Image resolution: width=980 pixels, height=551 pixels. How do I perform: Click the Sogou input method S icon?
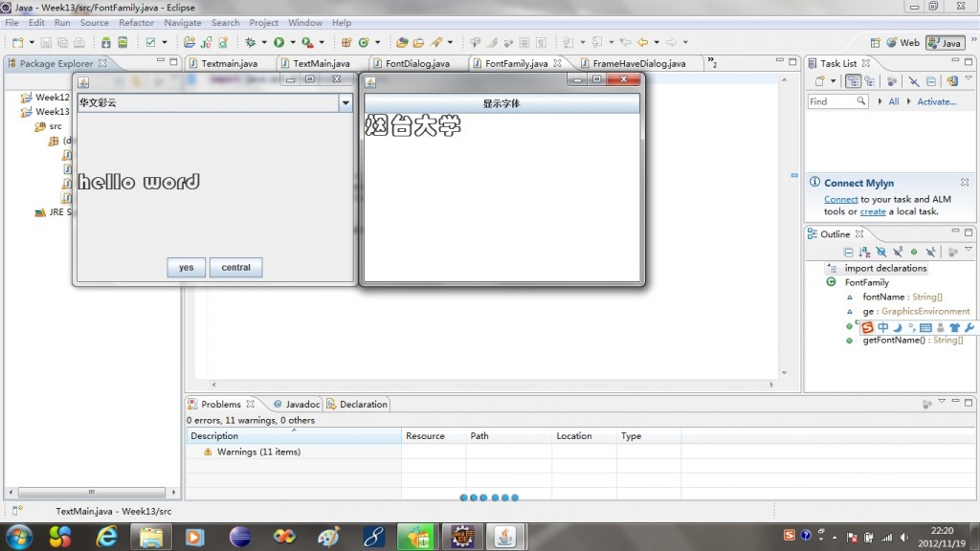867,327
